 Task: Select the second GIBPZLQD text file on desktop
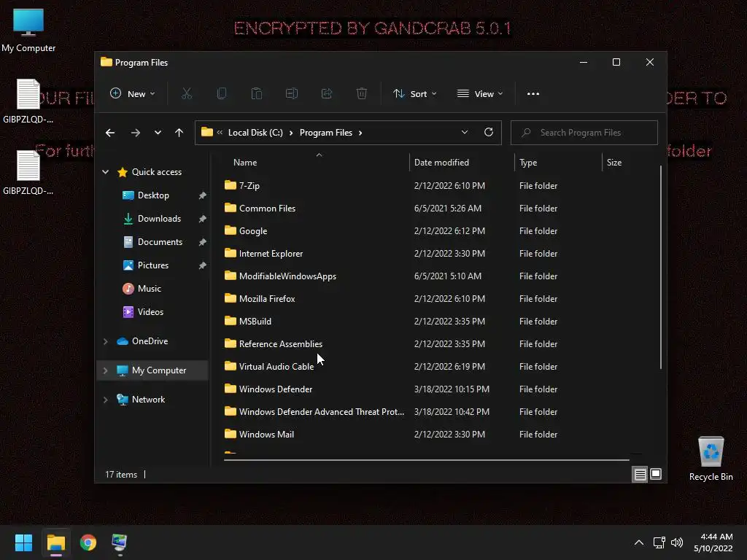tap(28, 173)
